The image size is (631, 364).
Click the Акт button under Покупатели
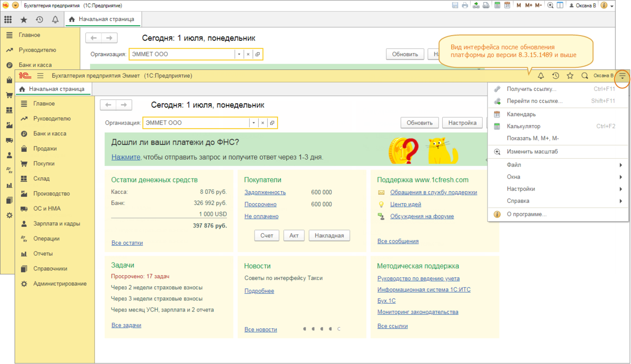click(x=294, y=235)
